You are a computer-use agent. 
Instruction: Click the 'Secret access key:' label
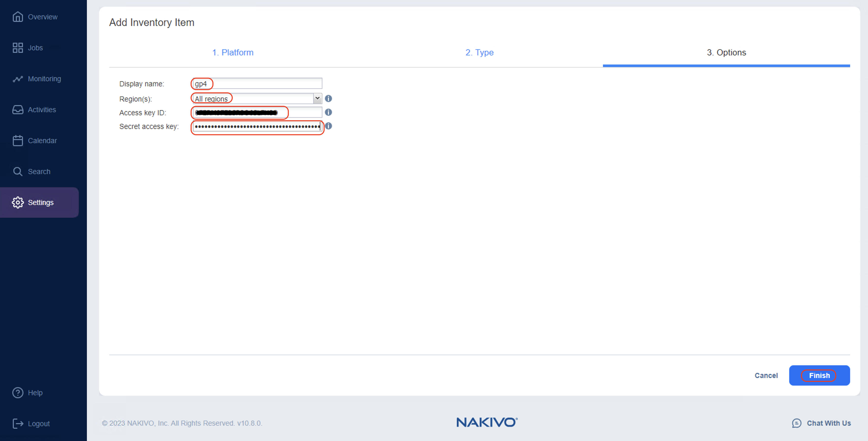[x=149, y=126]
